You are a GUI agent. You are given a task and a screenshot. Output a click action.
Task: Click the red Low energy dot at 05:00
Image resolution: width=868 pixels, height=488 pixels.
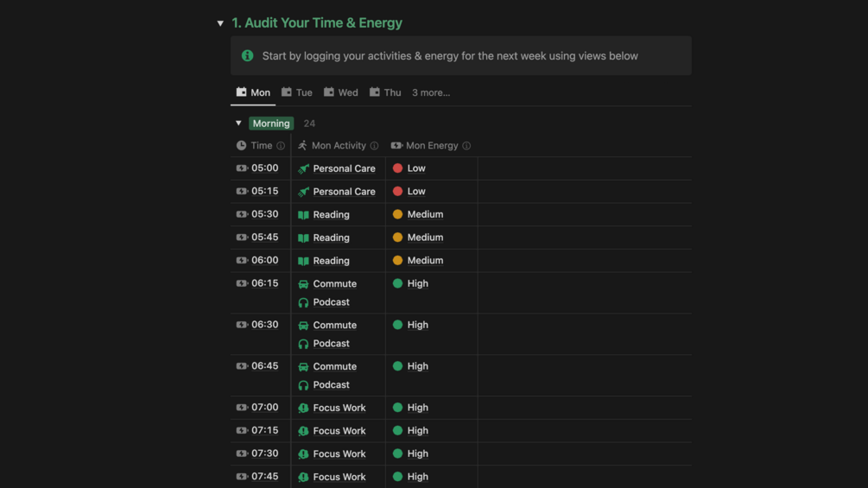[397, 168]
